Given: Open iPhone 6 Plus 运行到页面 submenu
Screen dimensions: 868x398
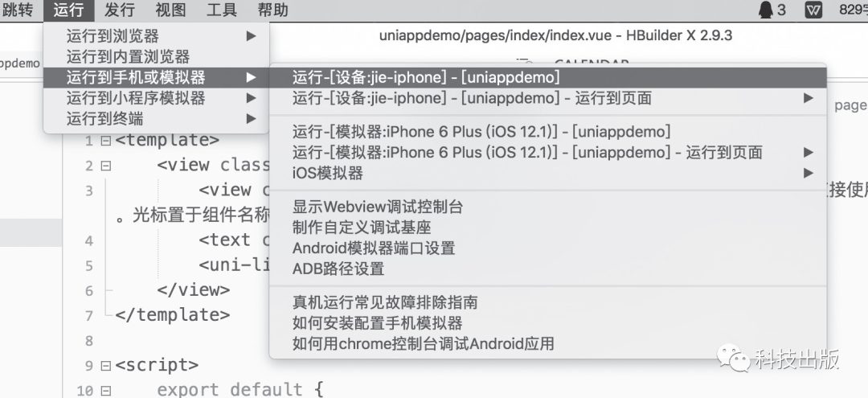Looking at the screenshot, I should [548, 152].
